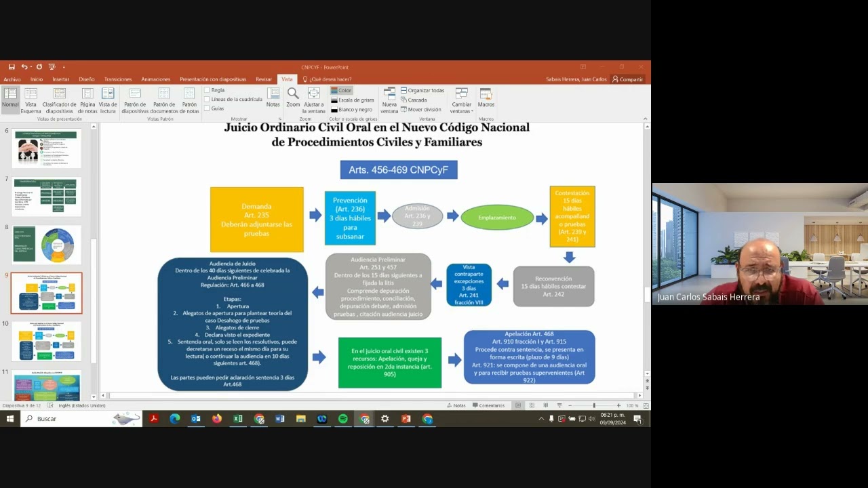Click the taskbar Buscar search box
Screen dimensions: 868x488
(82, 419)
